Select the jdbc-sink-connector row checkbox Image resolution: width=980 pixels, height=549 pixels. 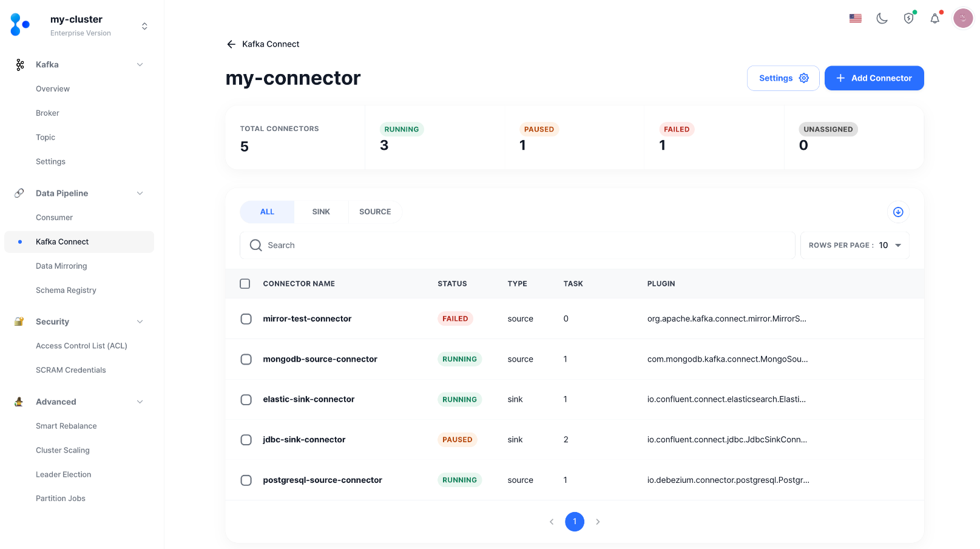pyautogui.click(x=246, y=440)
